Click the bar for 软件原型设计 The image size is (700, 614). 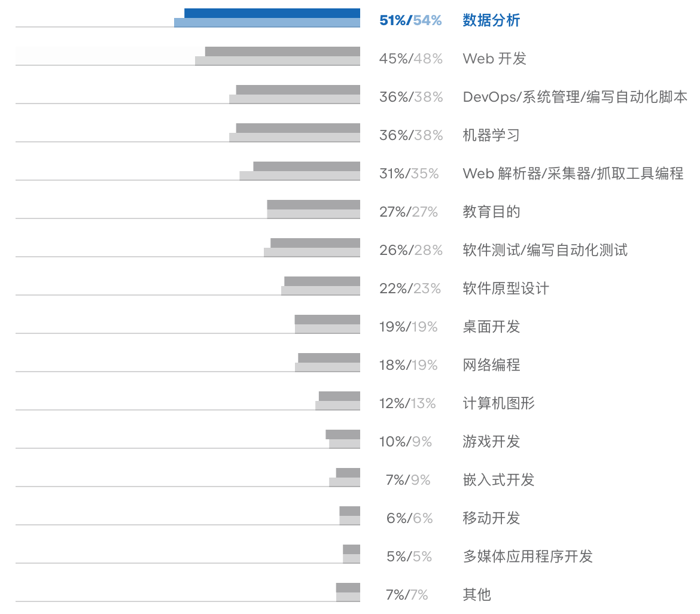tap(322, 285)
